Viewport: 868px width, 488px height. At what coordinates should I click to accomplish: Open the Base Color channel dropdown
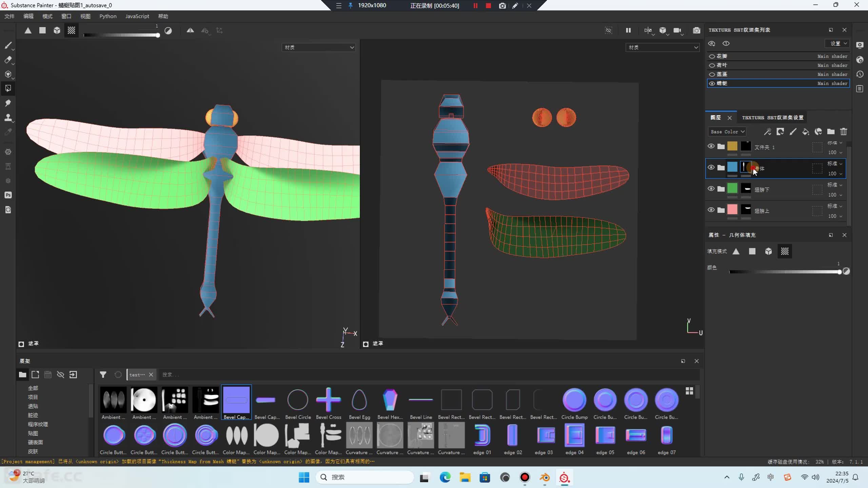click(x=727, y=131)
